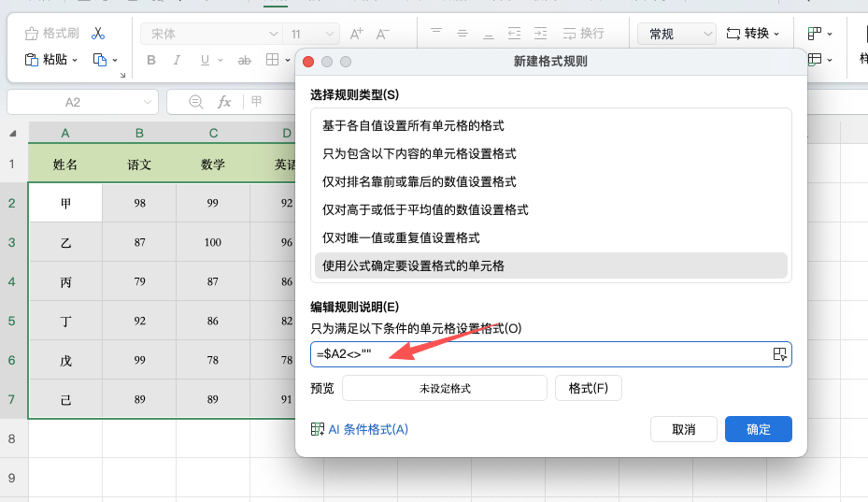868x502 pixels.
Task: Click the Format Painter brush icon
Action: point(32,34)
